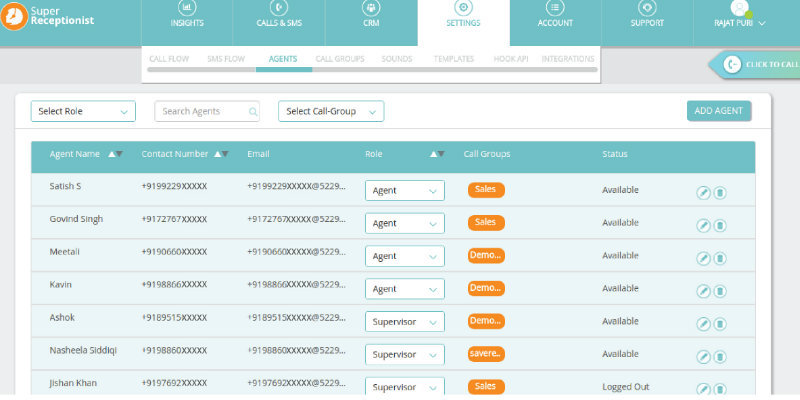Toggle sort order on Contact Number column
This screenshot has width=800, height=400.
coord(222,154)
